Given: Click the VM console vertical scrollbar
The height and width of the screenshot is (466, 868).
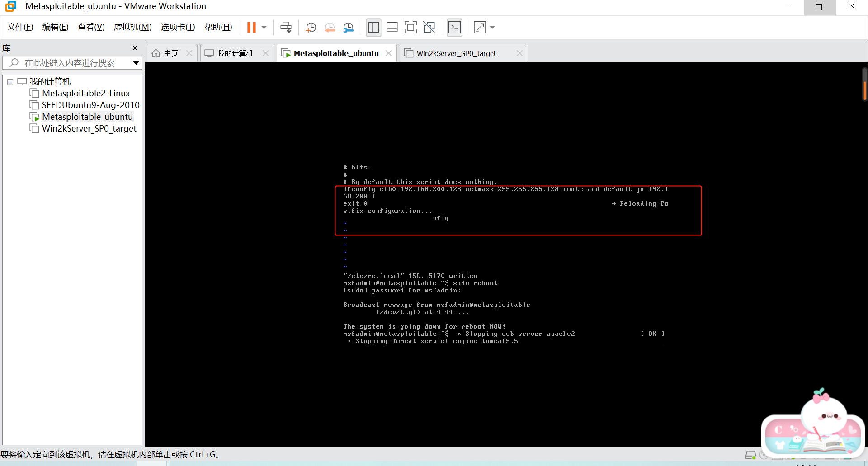Looking at the screenshot, I should (864, 84).
